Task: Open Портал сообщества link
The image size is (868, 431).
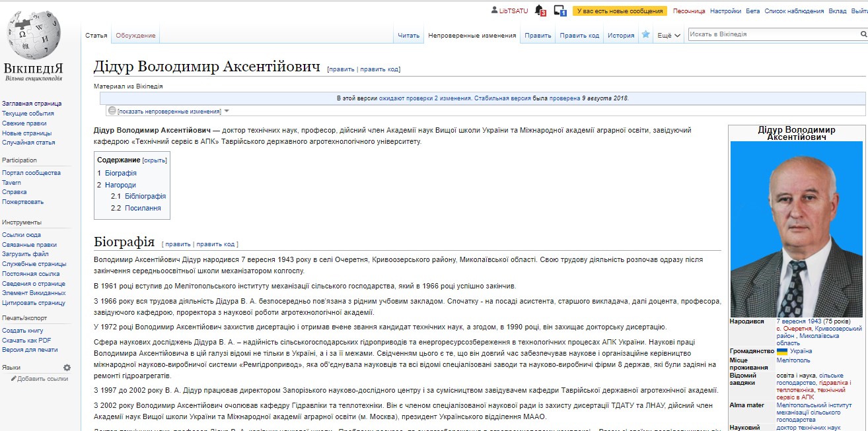Action: pyautogui.click(x=31, y=173)
